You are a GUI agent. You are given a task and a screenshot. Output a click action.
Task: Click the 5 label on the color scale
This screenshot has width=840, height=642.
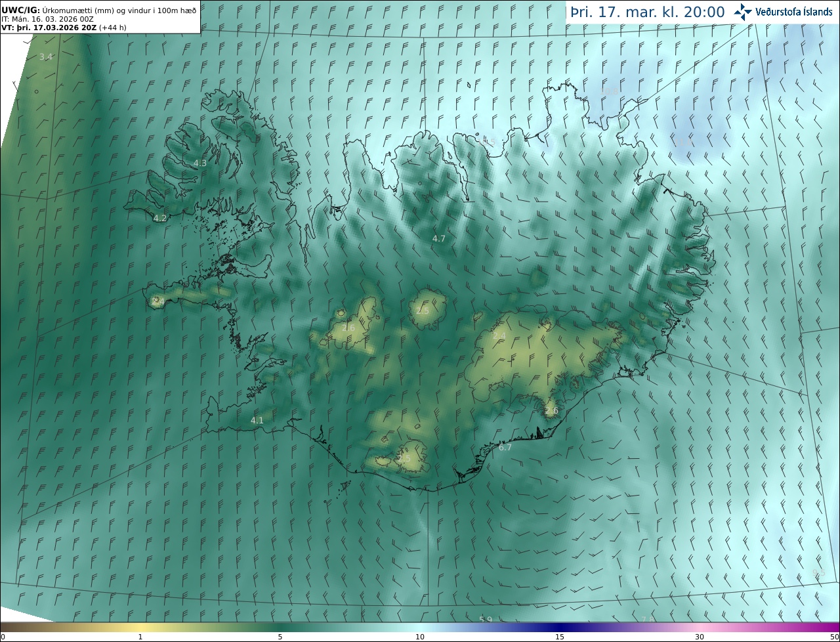[280, 637]
